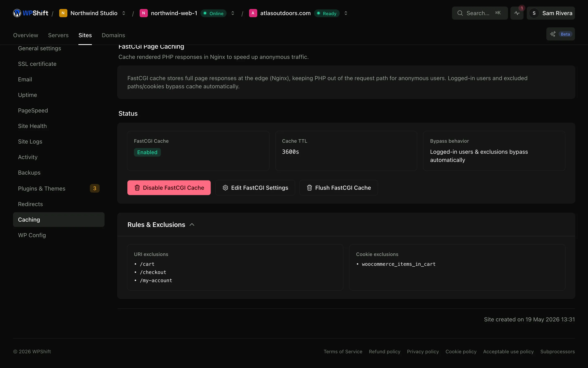
Task: Click the WPShift WordPress logo icon
Action: (x=17, y=13)
